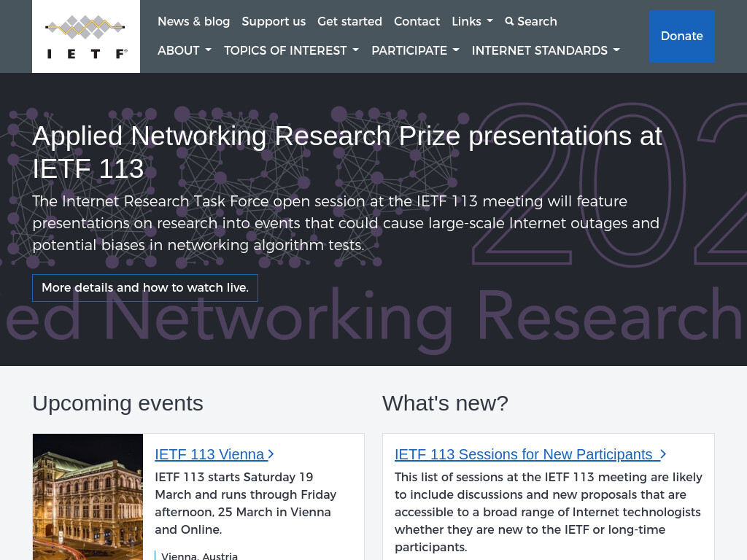Open the Contact page
747x560 pixels.
click(417, 21)
